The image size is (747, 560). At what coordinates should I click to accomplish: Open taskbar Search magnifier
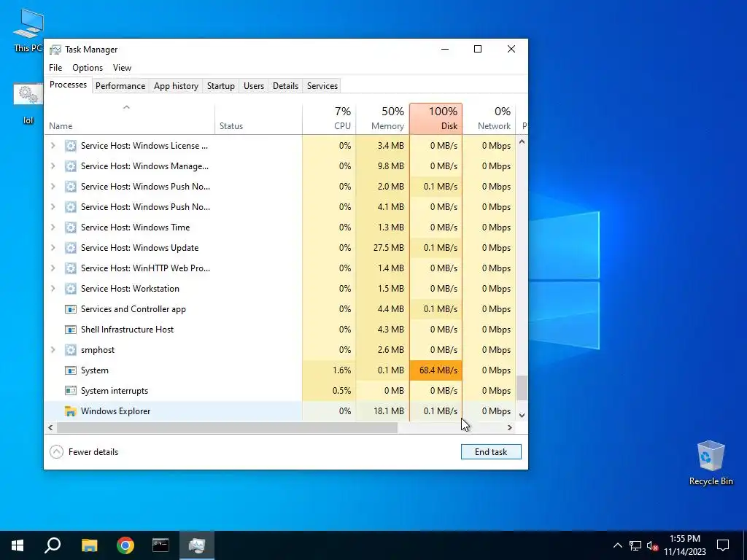point(53,545)
